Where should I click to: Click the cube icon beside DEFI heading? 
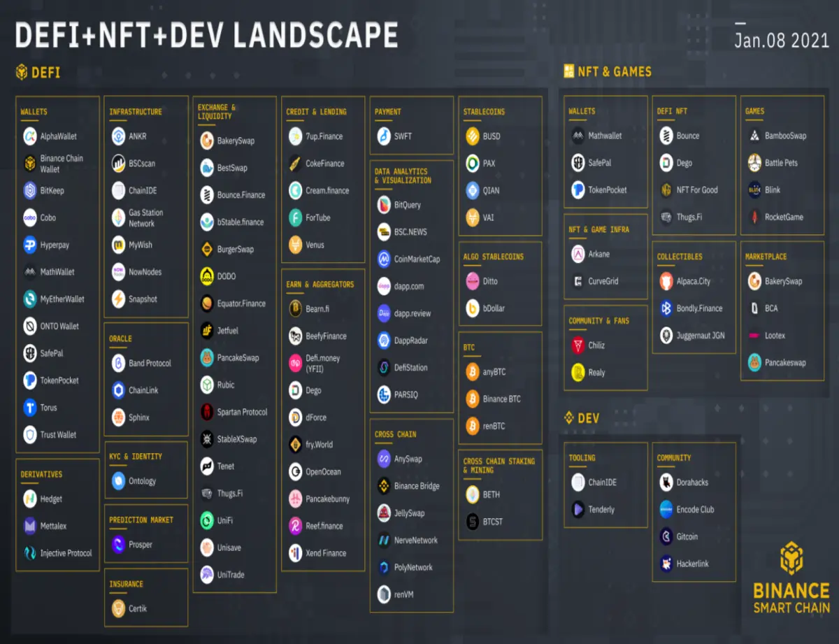coord(22,72)
